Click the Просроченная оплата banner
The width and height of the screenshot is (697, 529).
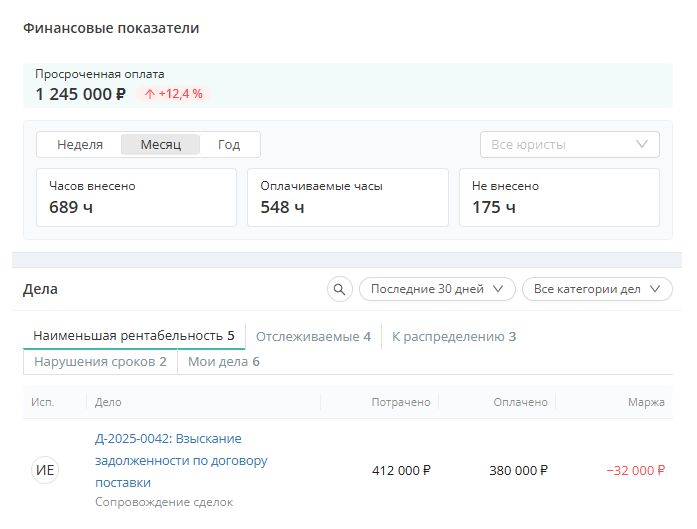348,85
